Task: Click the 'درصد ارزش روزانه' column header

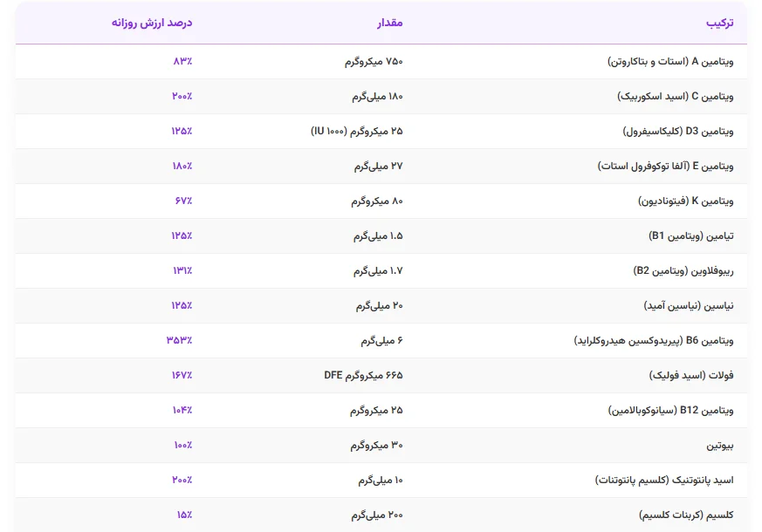Action: click(151, 23)
